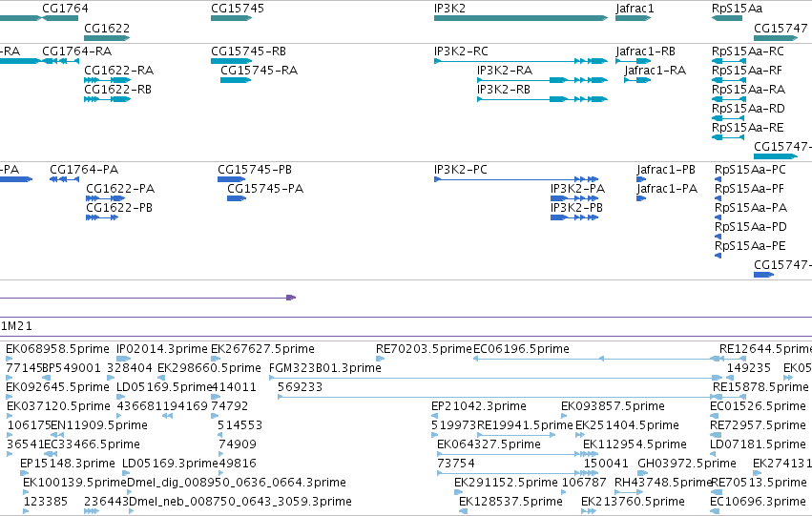Select EST EK298660.5prime
The image size is (812, 516).
click(209, 368)
